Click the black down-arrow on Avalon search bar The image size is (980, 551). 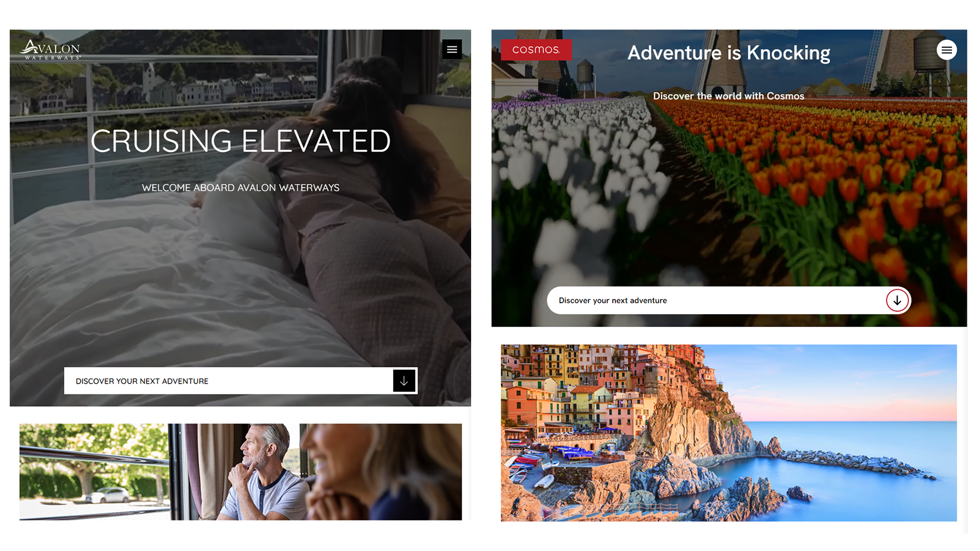[x=404, y=381]
